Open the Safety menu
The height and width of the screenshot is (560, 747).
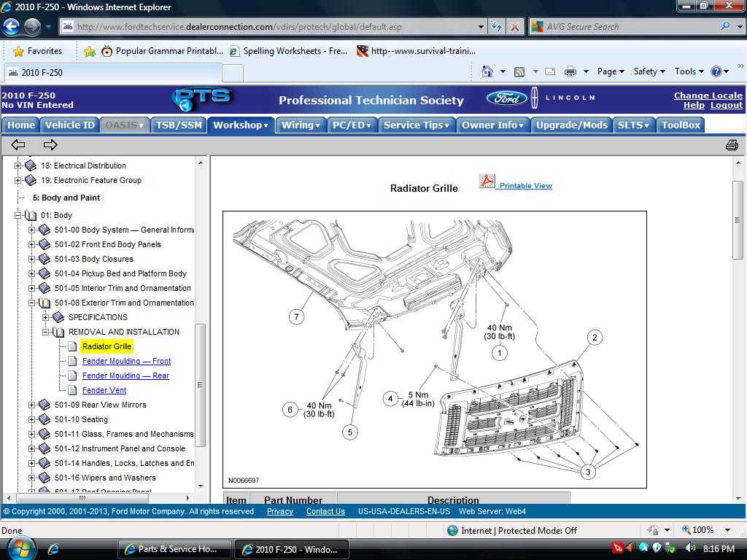point(649,71)
